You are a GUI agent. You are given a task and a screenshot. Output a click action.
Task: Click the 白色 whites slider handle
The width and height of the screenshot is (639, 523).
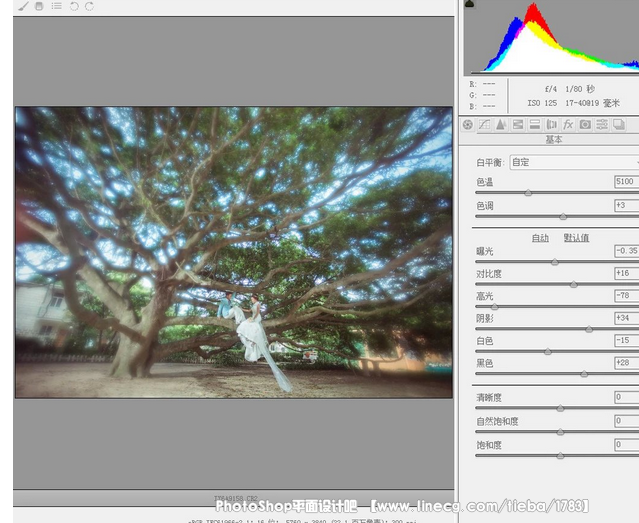(548, 351)
